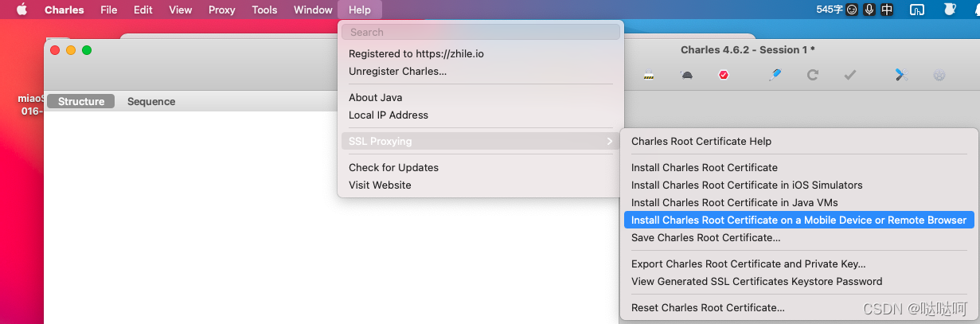980x324 pixels.
Task: Click the 545字 character count indicator
Action: [x=829, y=10]
